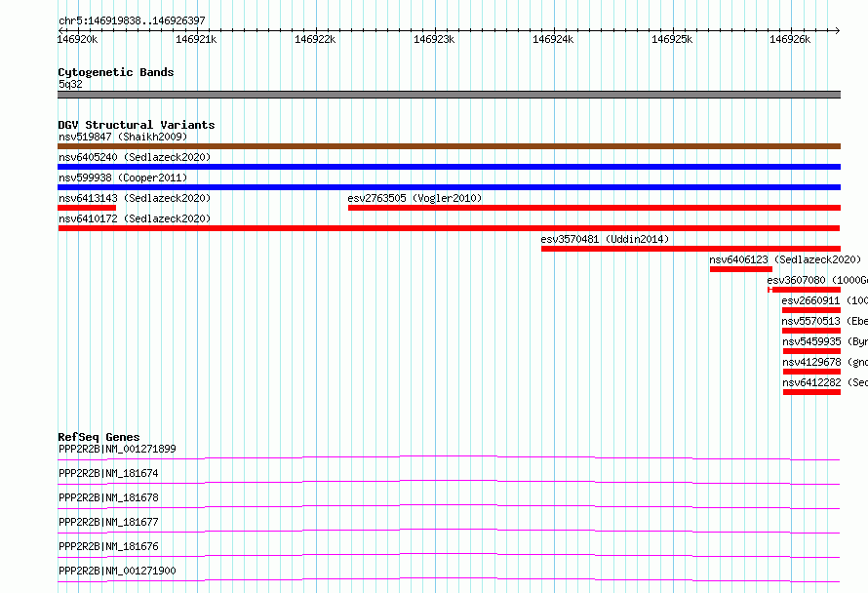Click the 146922k ruler tick label
Viewport: 868px width, 593px height.
pos(315,39)
